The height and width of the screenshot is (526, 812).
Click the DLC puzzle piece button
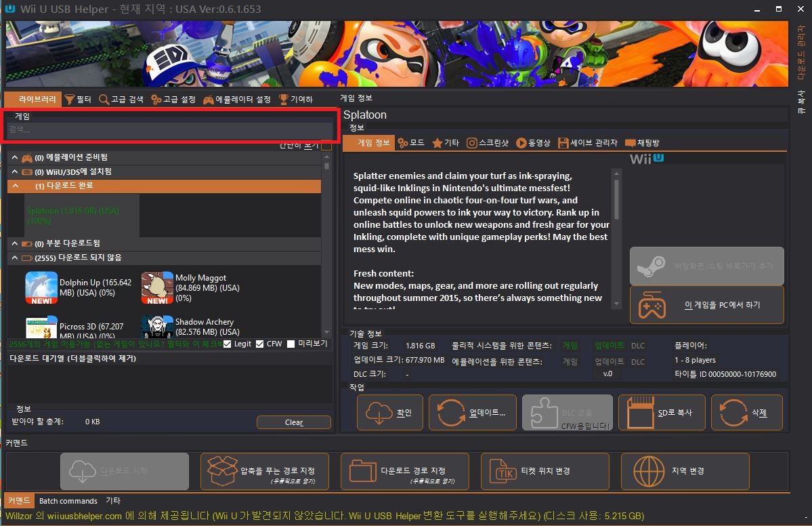click(x=567, y=413)
